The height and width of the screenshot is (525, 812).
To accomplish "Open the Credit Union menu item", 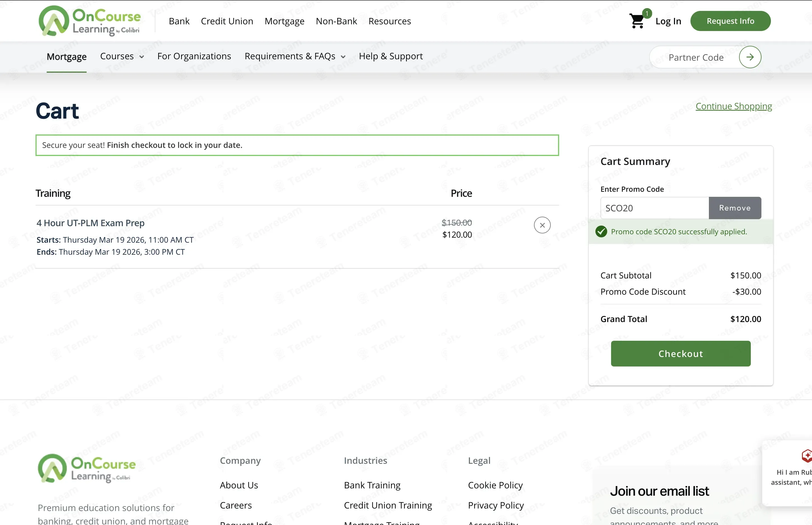I will tap(227, 21).
